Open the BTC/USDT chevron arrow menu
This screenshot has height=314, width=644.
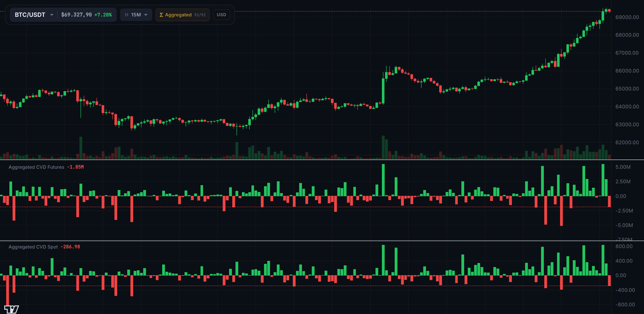[52, 15]
